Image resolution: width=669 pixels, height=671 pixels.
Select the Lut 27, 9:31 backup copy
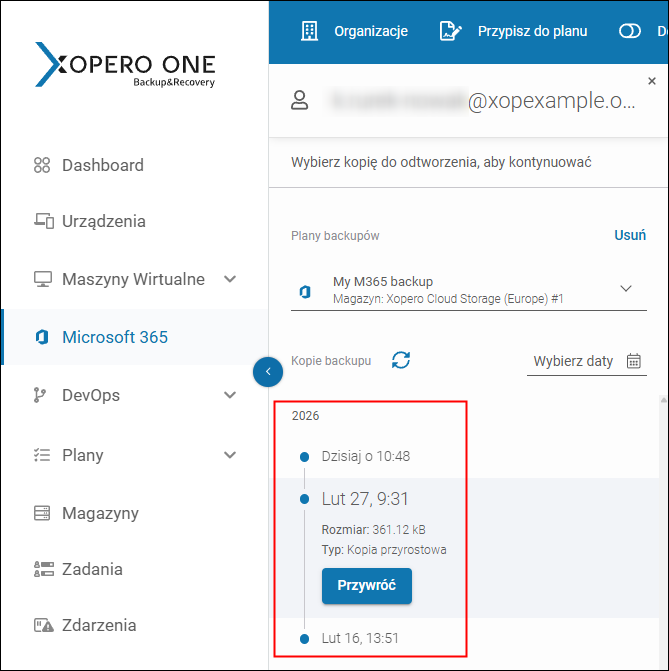365,499
